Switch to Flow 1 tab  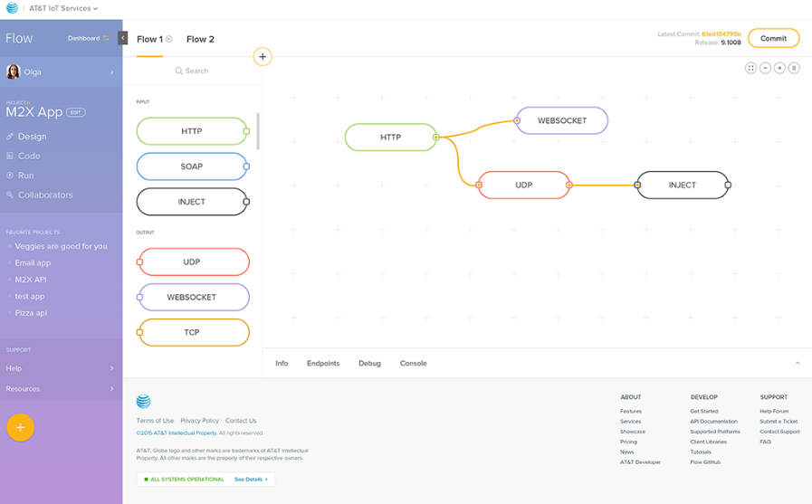pyautogui.click(x=149, y=39)
